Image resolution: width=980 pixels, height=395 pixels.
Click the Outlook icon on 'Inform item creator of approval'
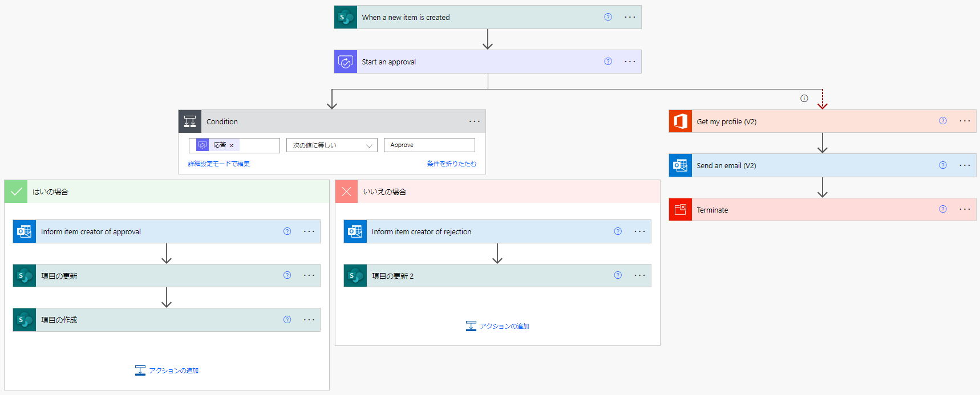click(x=25, y=231)
